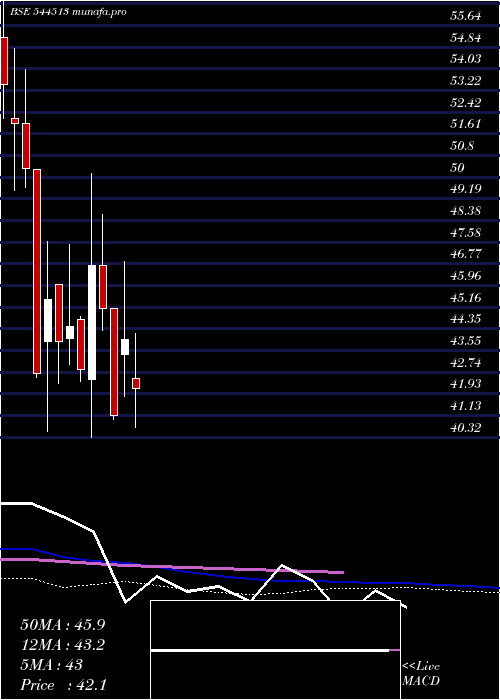Image resolution: width=500 pixels, height=700 pixels.
Task: Click the <<Live MACD label
Action: pos(421,674)
